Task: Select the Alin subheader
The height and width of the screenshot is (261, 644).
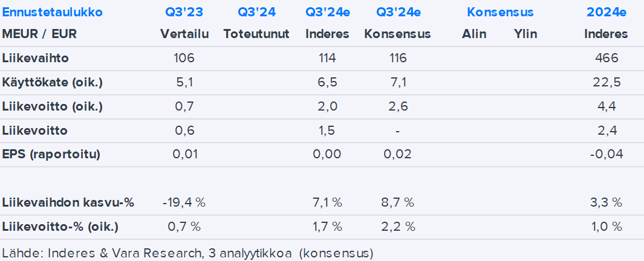Action: coord(474,34)
